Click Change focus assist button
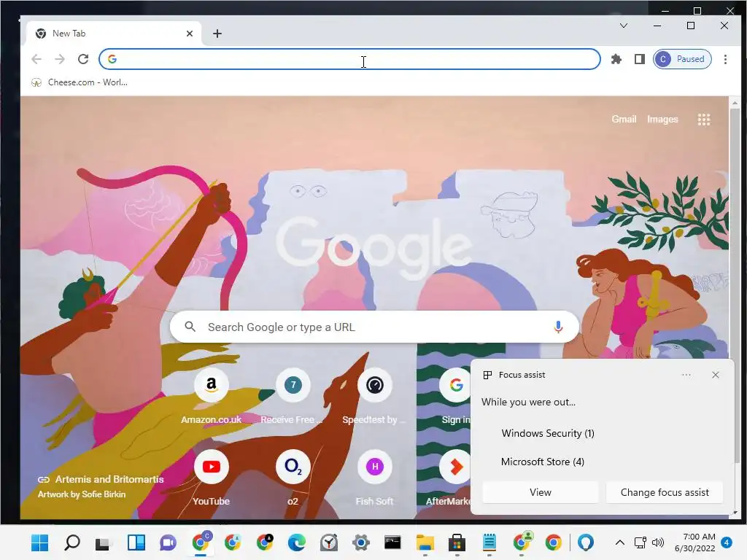This screenshot has width=747, height=560. coord(665,492)
